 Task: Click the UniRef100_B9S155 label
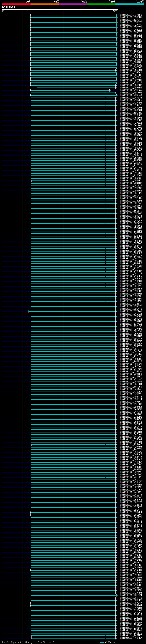(131, 341)
